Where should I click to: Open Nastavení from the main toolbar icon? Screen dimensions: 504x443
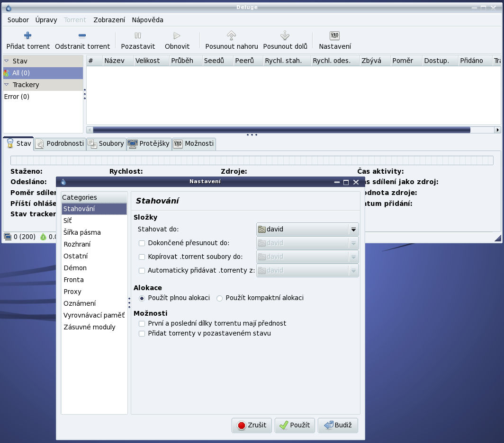(334, 35)
